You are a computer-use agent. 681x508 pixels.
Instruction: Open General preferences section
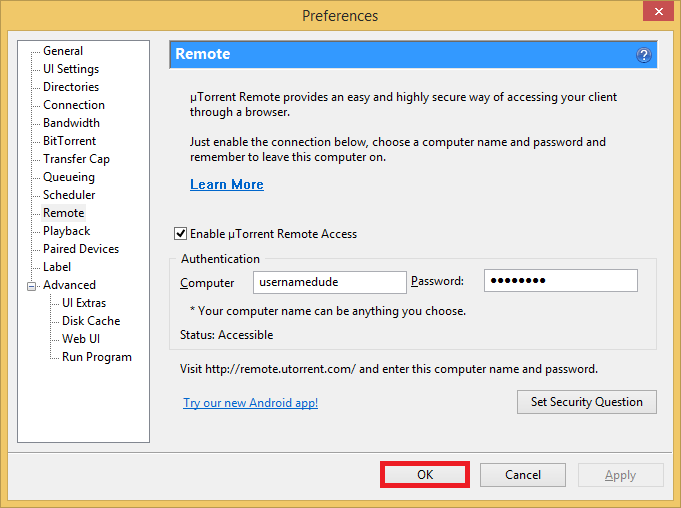point(63,51)
